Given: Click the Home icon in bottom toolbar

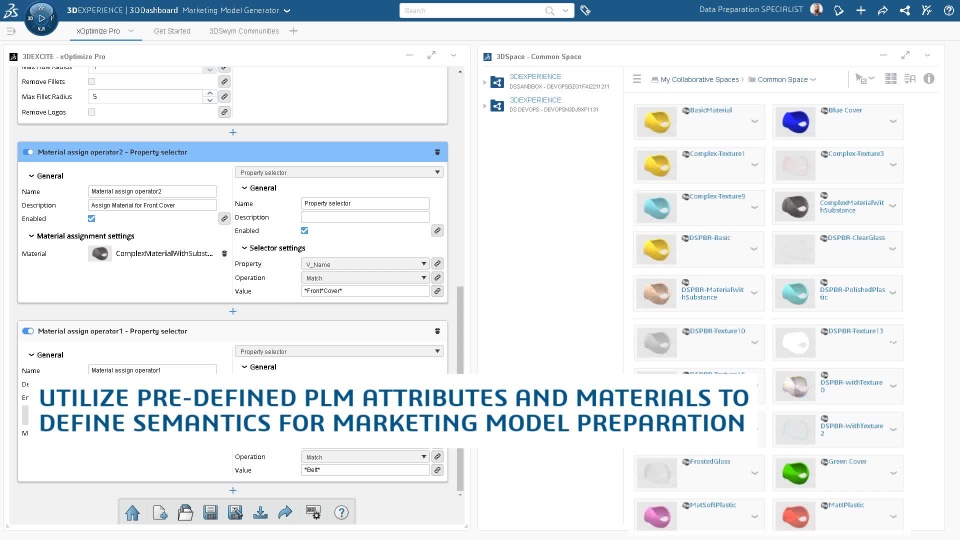Looking at the screenshot, I should point(132,512).
